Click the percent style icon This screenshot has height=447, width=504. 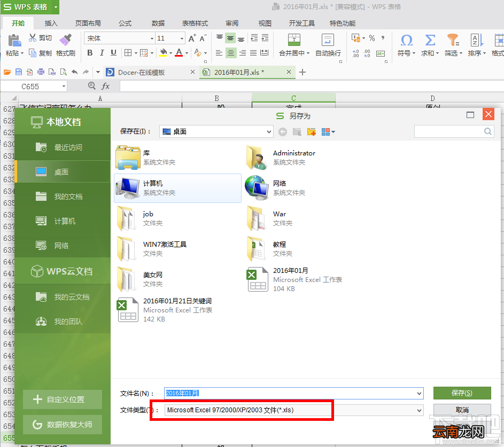click(372, 38)
